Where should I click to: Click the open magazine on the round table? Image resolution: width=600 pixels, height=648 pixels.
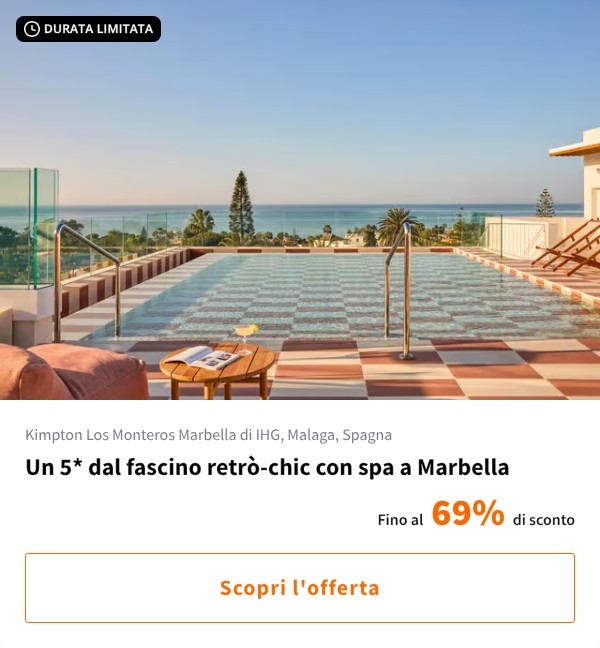tap(202, 358)
